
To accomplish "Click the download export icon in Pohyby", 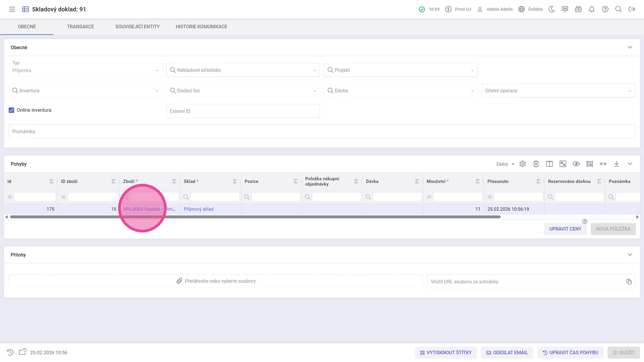I will click(616, 164).
